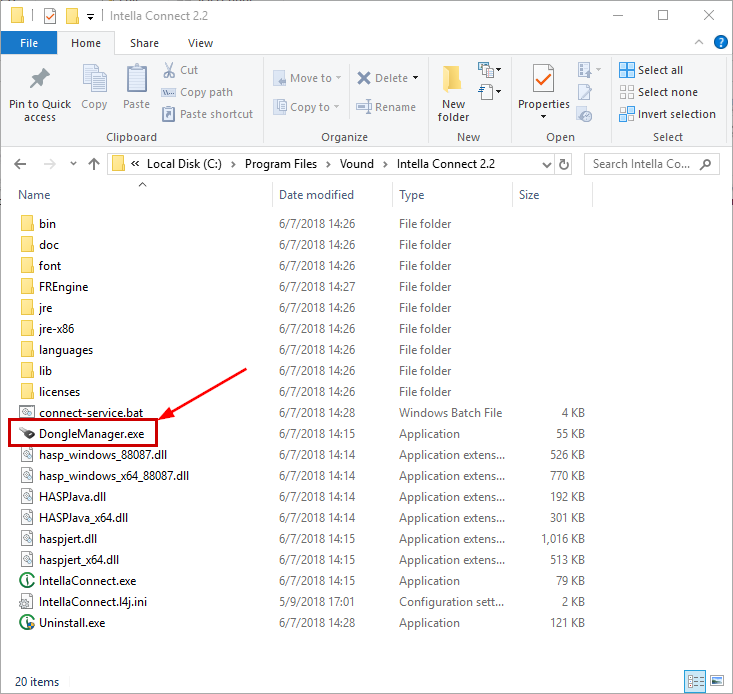Switch to large icons view

pyautogui.click(x=716, y=682)
